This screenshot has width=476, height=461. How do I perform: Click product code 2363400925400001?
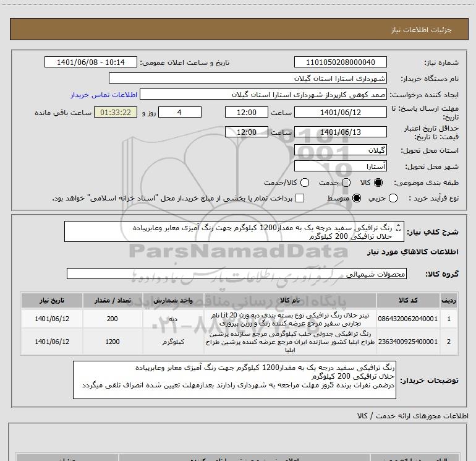point(408,342)
